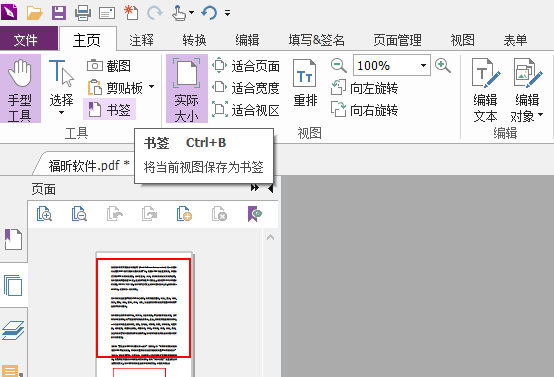Click the Foxit application logo icon
The height and width of the screenshot is (377, 554).
[8, 12]
